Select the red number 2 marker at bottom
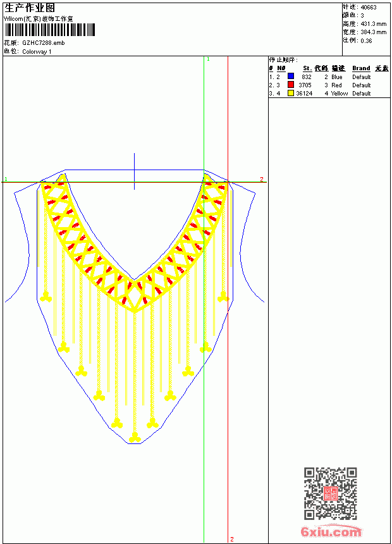 [232, 539]
